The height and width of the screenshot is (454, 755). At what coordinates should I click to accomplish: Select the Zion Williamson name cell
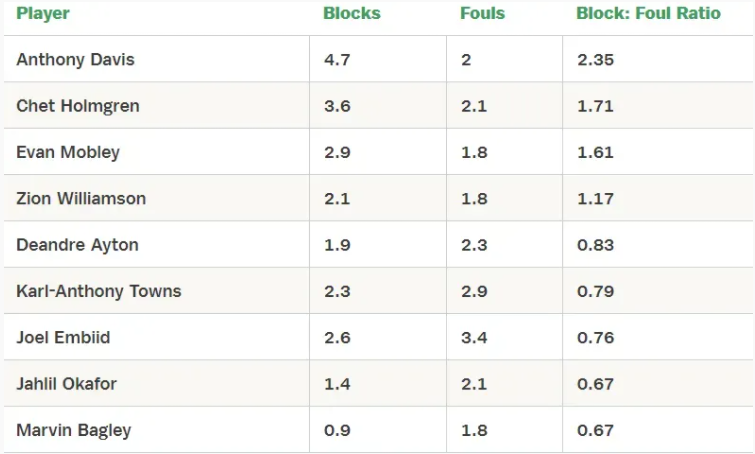pos(156,198)
